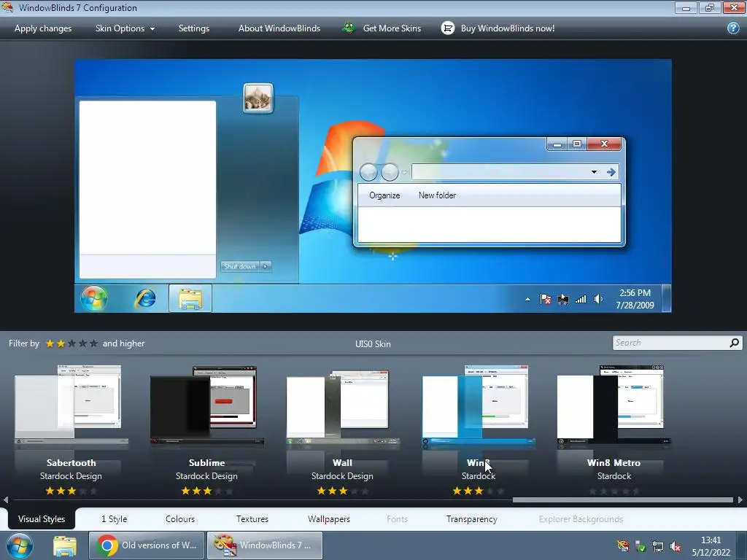Click the user picture in preview start menu
This screenshot has width=747, height=560.
coord(258,98)
